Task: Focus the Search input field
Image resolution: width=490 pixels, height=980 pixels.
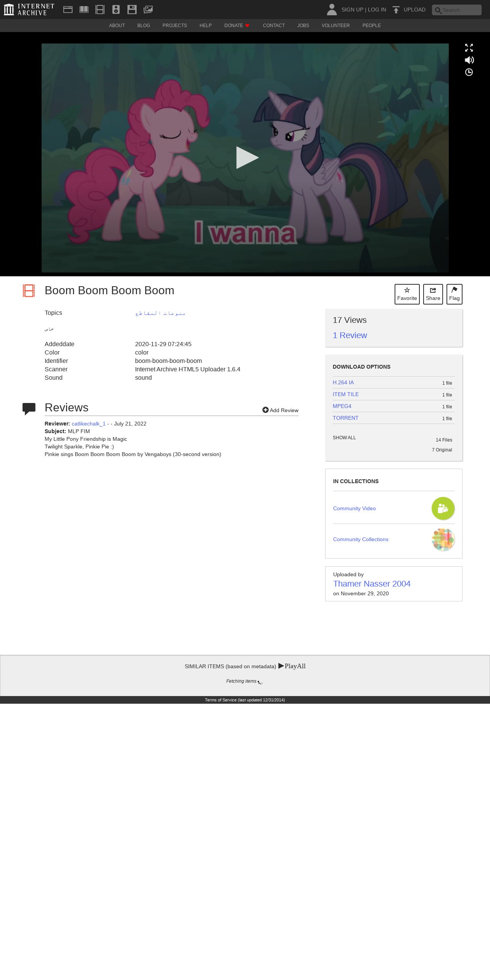Action: (x=457, y=10)
